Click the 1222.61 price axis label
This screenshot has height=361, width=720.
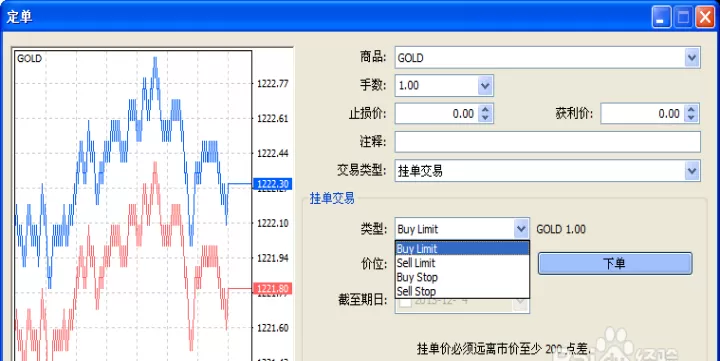[x=273, y=118]
